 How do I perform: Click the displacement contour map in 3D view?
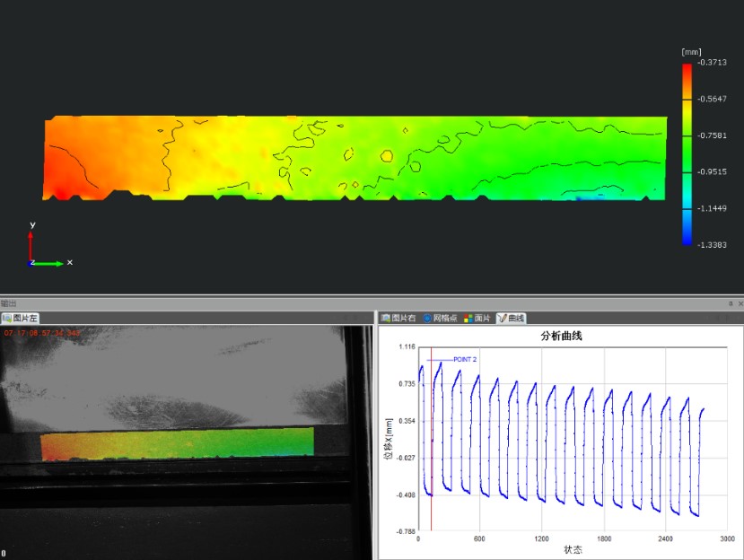(x=354, y=158)
